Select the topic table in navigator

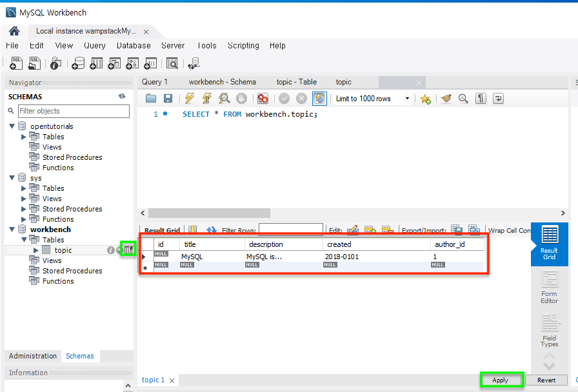[x=63, y=250]
